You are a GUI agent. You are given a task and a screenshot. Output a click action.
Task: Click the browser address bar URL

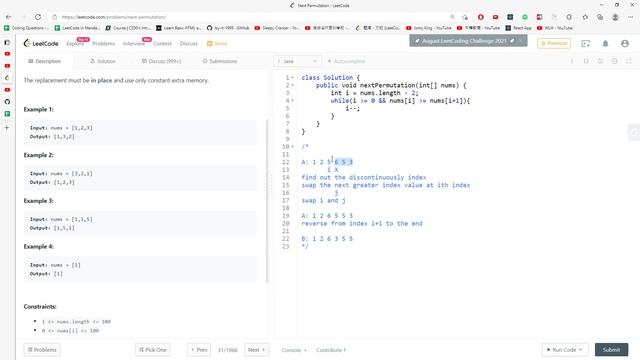(x=114, y=17)
